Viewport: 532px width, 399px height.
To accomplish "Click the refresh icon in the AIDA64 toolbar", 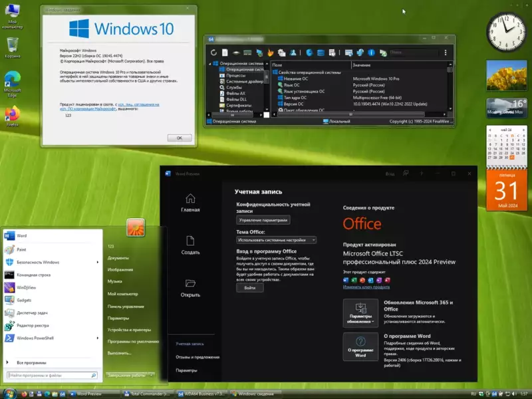I will (x=213, y=53).
